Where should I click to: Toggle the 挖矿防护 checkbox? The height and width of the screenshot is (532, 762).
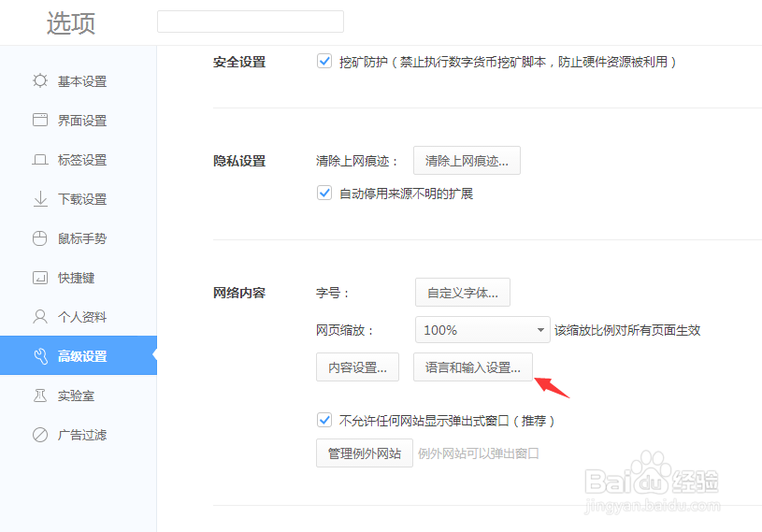coord(324,61)
